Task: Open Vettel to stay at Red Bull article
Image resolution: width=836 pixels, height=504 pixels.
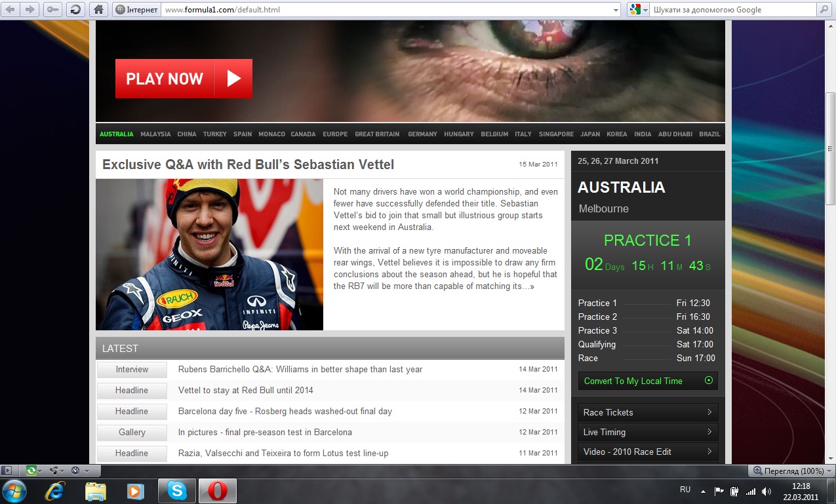Action: coord(246,391)
